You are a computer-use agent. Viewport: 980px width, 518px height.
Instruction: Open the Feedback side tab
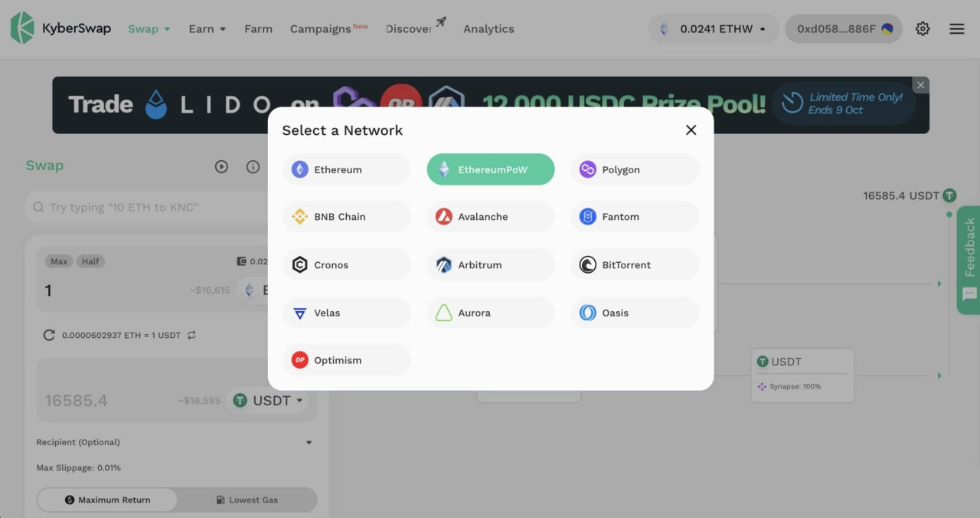tap(969, 260)
